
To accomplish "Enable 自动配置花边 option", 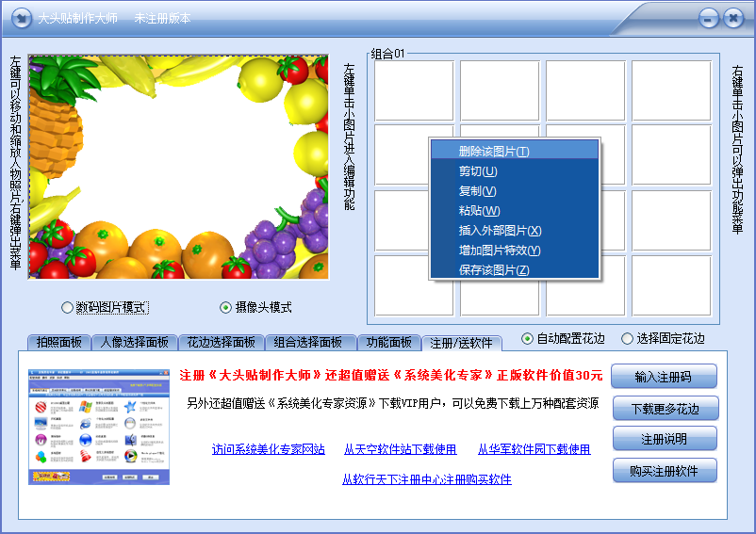I will coord(528,338).
